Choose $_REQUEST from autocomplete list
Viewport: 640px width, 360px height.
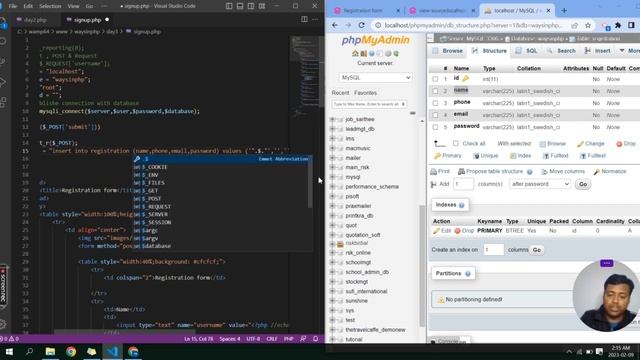point(223,207)
